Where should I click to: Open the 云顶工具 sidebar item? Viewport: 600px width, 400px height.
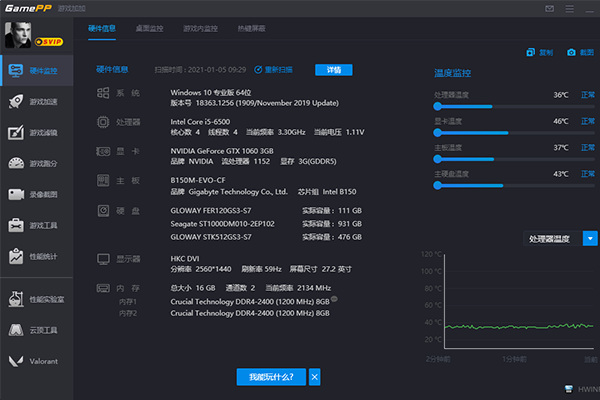click(37, 330)
